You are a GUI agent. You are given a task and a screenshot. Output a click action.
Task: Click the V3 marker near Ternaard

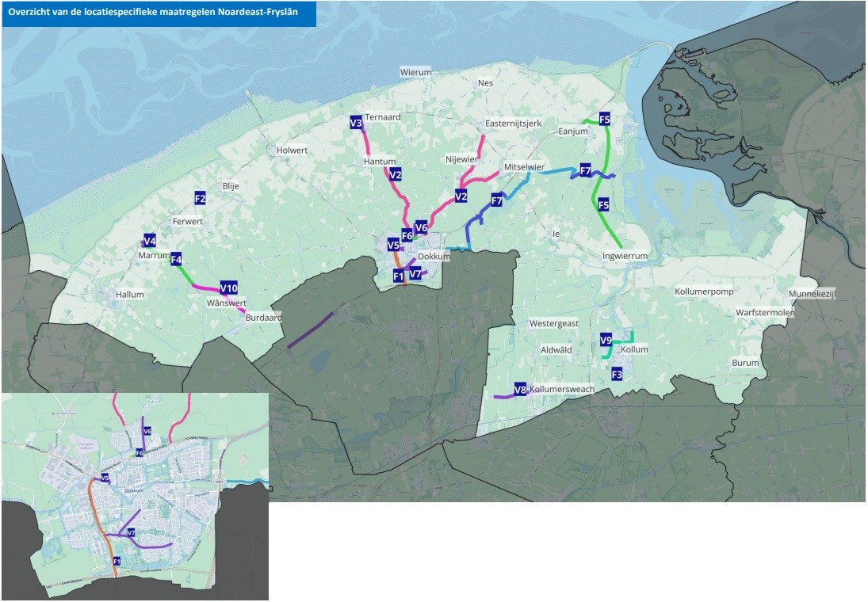click(356, 123)
